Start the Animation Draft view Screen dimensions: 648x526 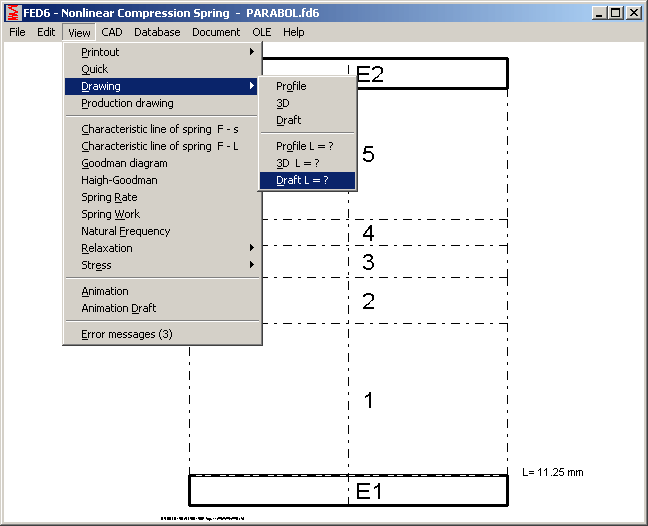point(118,308)
